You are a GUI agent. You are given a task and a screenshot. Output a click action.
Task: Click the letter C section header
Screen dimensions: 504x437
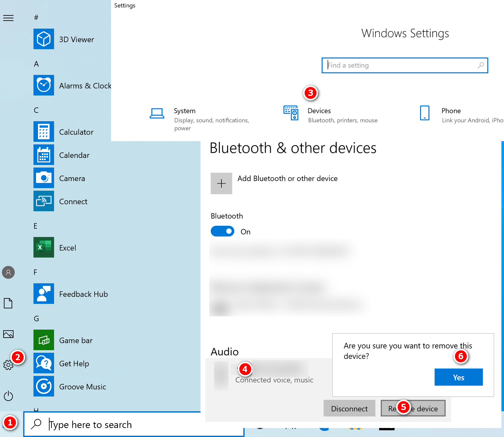36,110
